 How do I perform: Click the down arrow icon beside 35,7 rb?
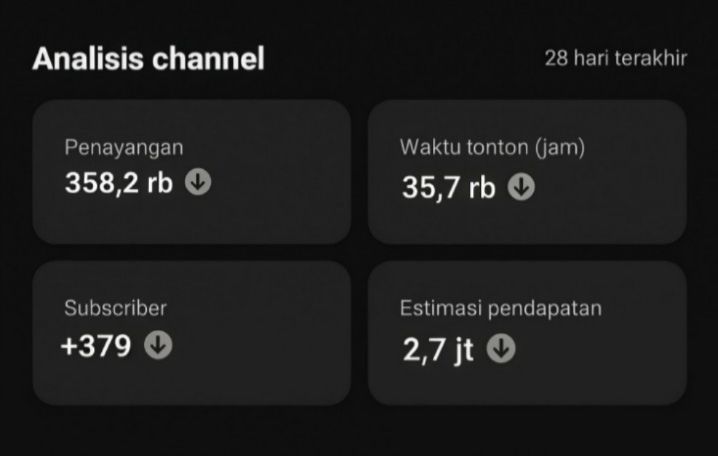tap(521, 187)
